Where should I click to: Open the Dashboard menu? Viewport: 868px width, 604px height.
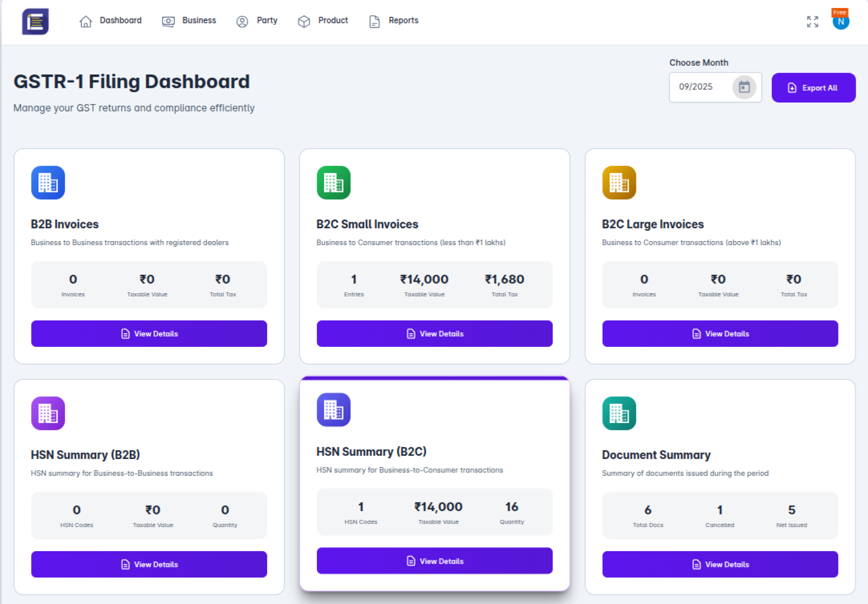111,21
